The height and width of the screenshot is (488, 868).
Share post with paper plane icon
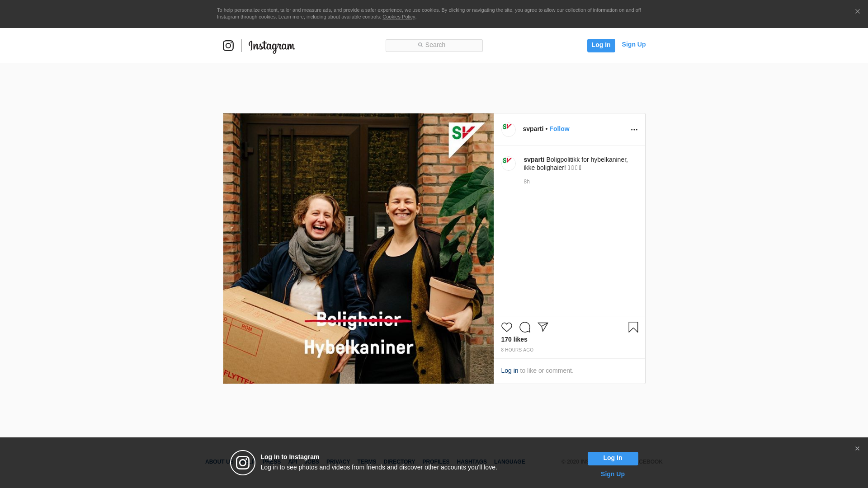tap(543, 327)
